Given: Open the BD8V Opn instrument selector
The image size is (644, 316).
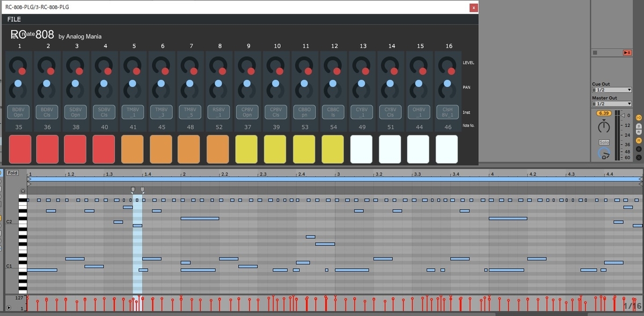Looking at the screenshot, I should click(19, 112).
